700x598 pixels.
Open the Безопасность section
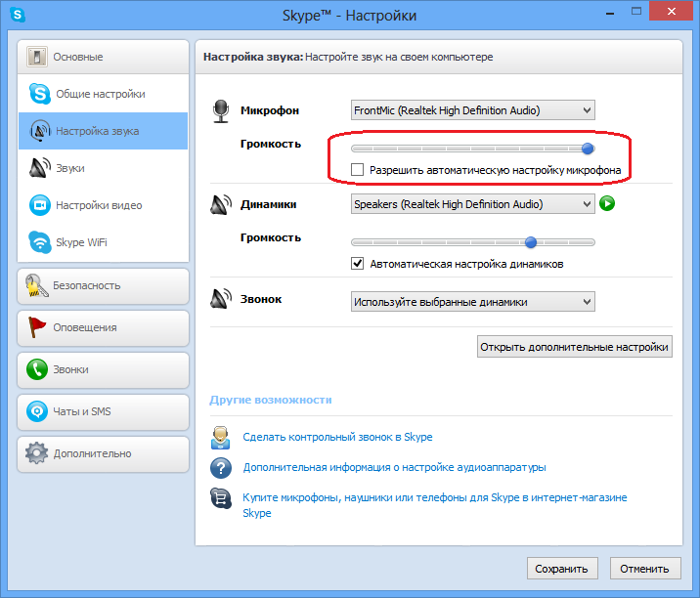pyautogui.click(x=103, y=285)
